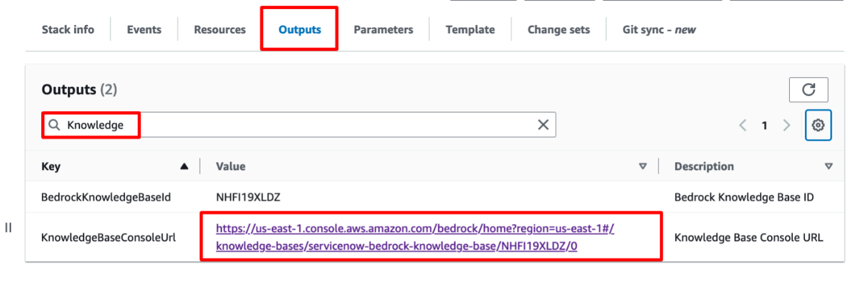Viewport: 868px width, 289px height.
Task: Go to previous outputs page
Action: 742,125
